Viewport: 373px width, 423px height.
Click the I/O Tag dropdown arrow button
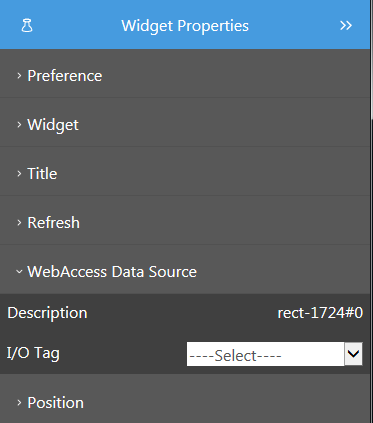pos(353,354)
